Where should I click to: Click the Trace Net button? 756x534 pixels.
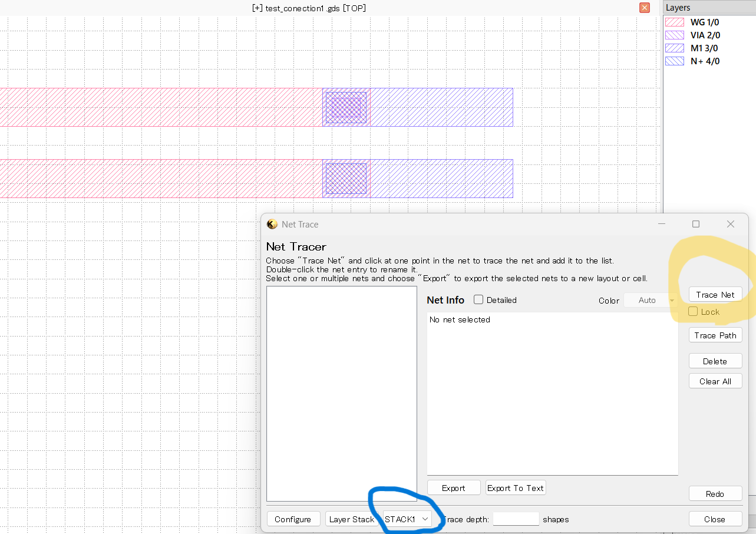[x=715, y=294]
